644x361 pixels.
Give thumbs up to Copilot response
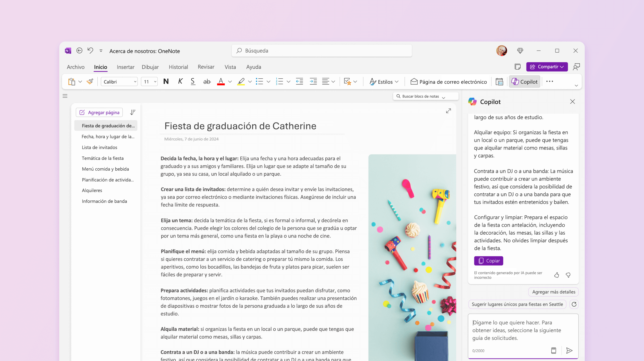[556, 275]
